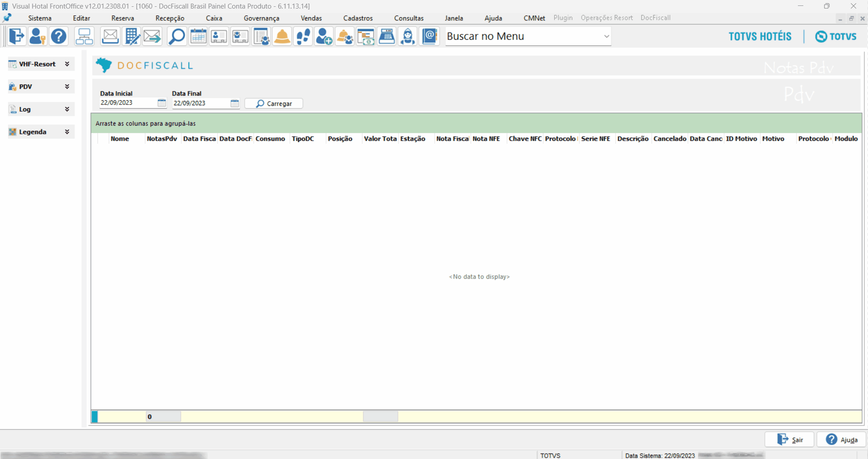The image size is (868, 459).
Task: Click the exit door icon in the toolbar
Action: (x=17, y=36)
